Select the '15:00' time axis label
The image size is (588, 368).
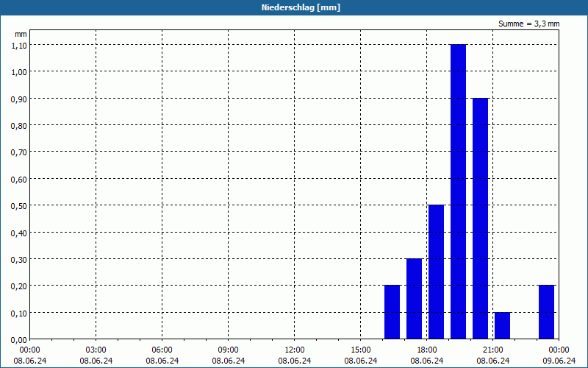point(361,350)
